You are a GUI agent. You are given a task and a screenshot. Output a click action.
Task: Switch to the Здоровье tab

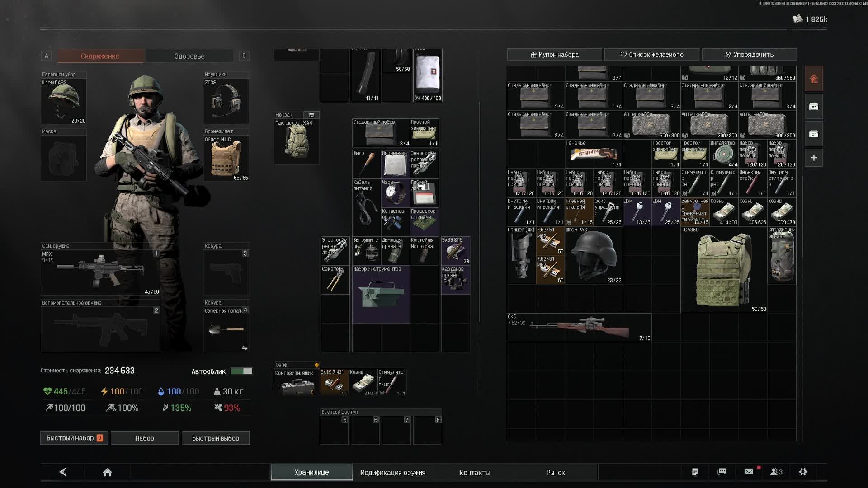click(x=189, y=56)
